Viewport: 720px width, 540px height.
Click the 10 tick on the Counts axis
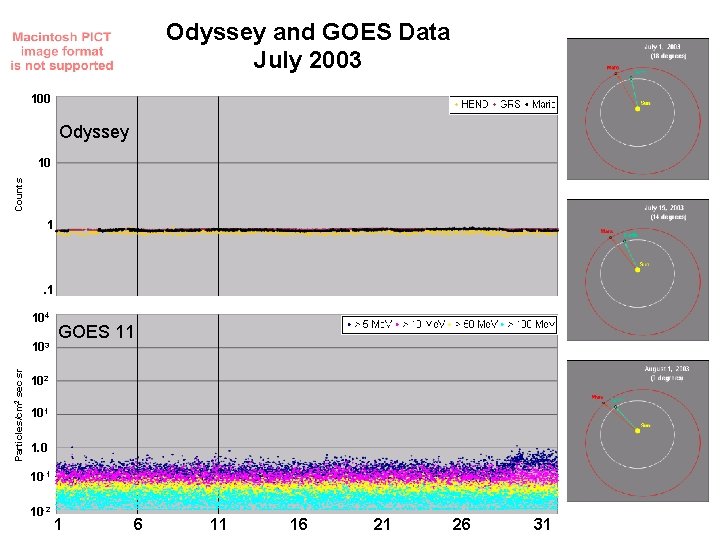[45, 163]
